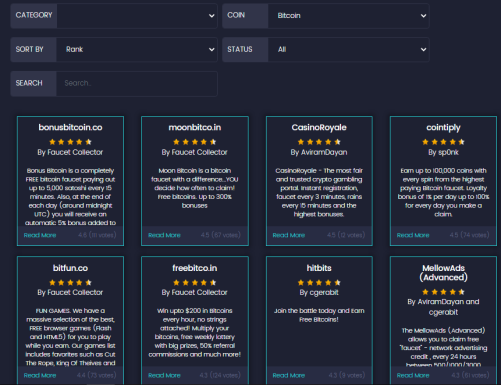
Task: Click the star rating on bitfun.co
Action: [x=70, y=283]
